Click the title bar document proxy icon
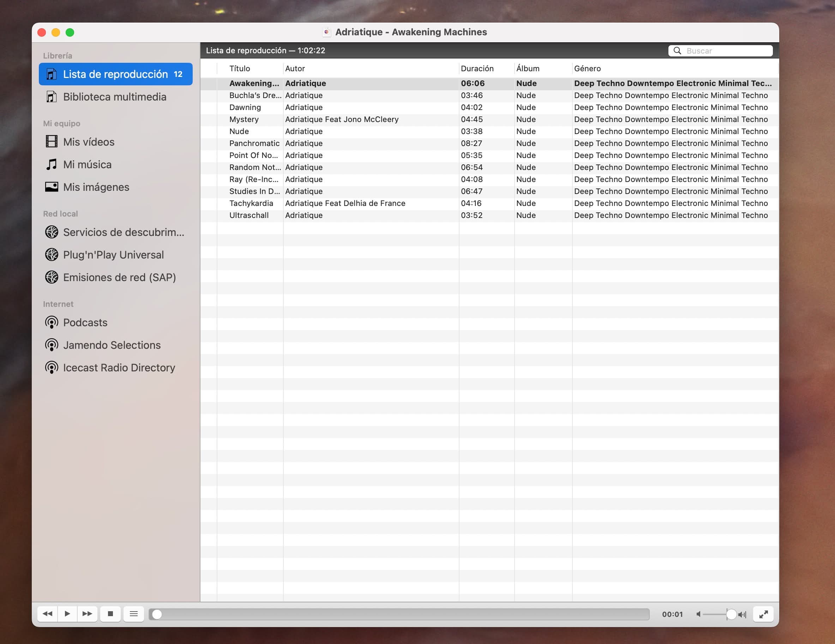The height and width of the screenshot is (644, 835). [x=326, y=32]
